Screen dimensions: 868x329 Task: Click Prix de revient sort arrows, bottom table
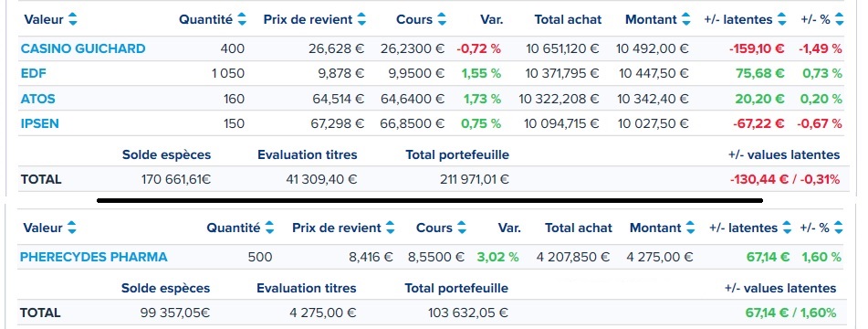[391, 228]
